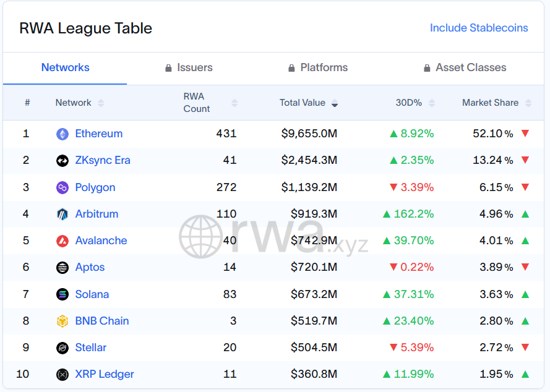
Task: Click the red Avalanche logo icon
Action: (62, 241)
